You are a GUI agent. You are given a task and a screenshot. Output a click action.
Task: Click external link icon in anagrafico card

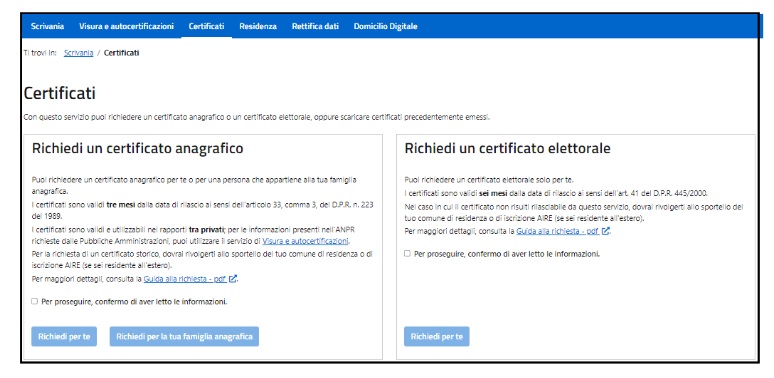(233, 279)
